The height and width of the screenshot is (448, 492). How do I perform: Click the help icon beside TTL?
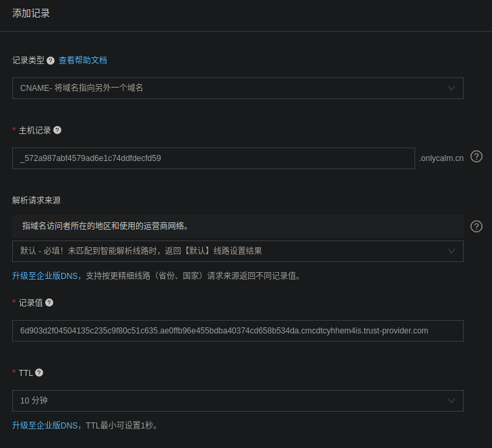pyautogui.click(x=39, y=373)
